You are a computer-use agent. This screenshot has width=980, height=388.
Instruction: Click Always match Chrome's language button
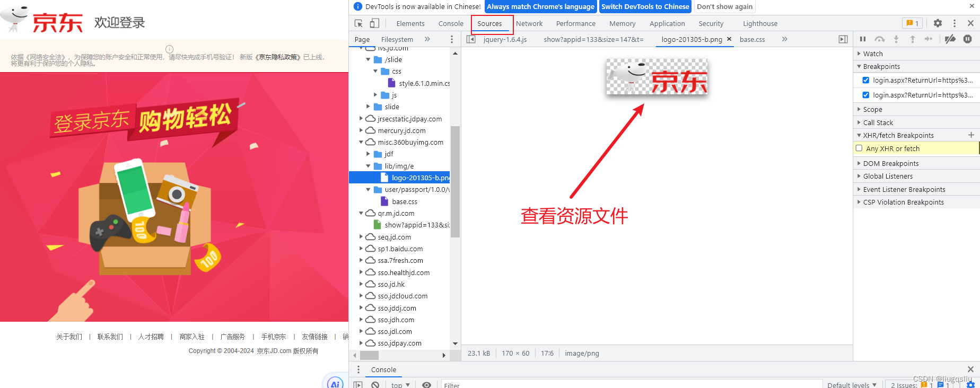[540, 6]
